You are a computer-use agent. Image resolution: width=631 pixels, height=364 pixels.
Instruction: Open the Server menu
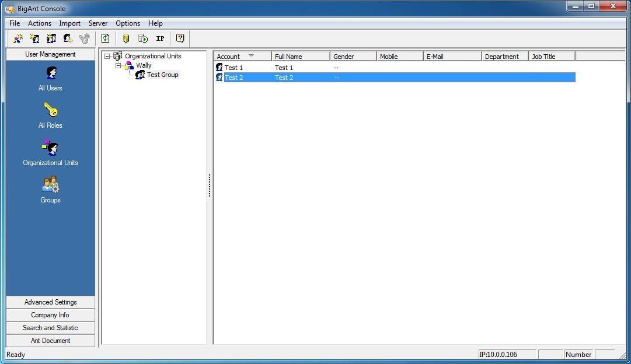point(98,23)
